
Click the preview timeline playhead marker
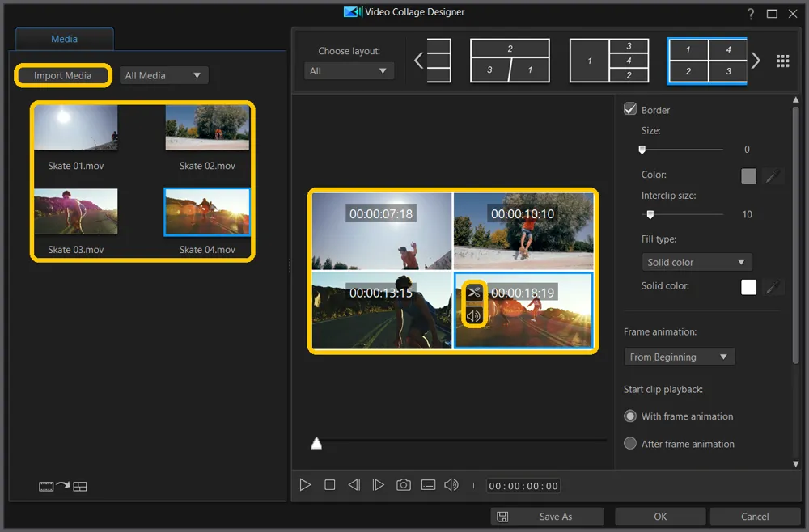[316, 443]
